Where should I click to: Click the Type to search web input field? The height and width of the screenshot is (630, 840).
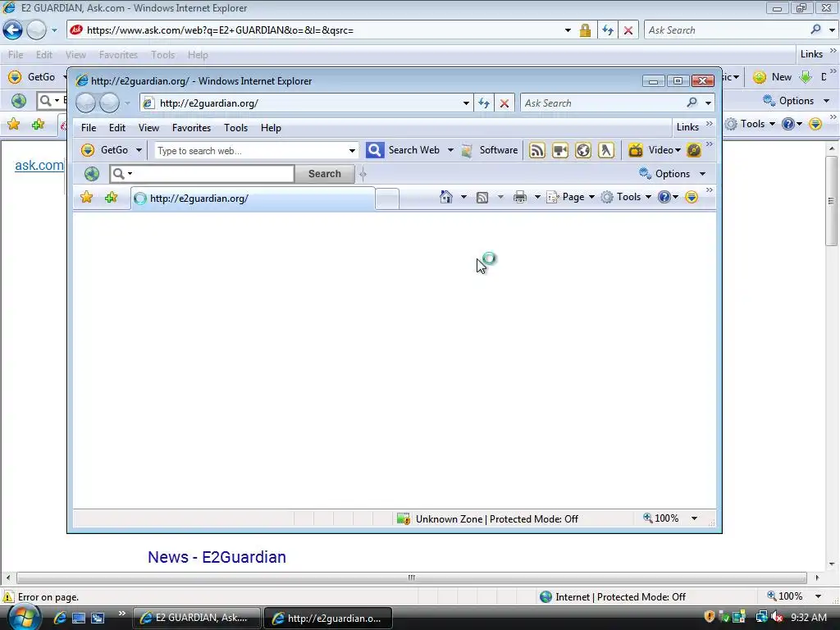pyautogui.click(x=251, y=151)
